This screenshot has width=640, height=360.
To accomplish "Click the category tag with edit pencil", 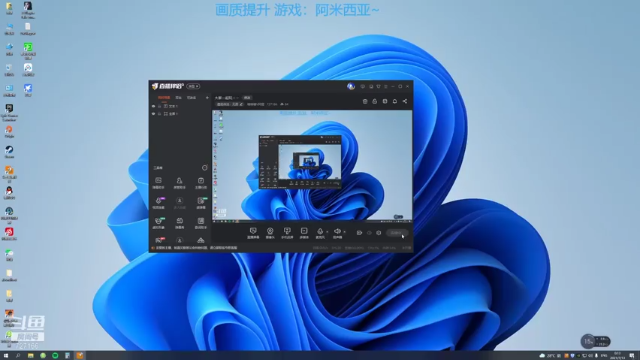I will 230,104.
